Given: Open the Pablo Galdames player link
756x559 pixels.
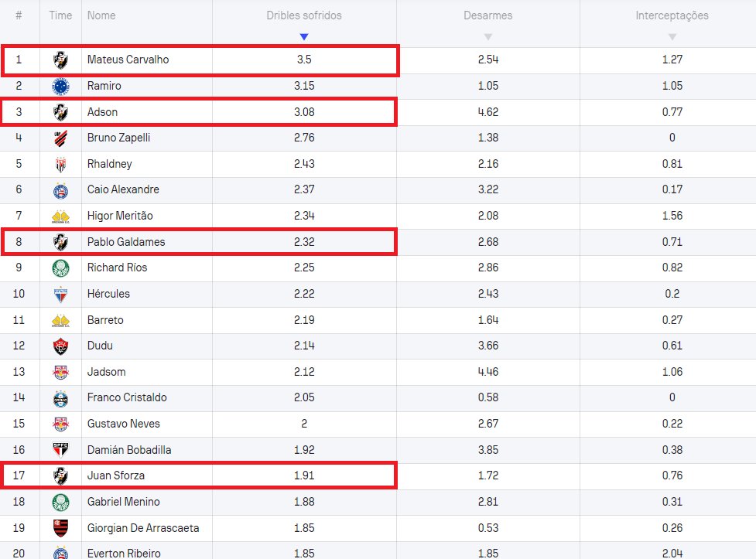Looking at the screenshot, I should click(x=126, y=242).
